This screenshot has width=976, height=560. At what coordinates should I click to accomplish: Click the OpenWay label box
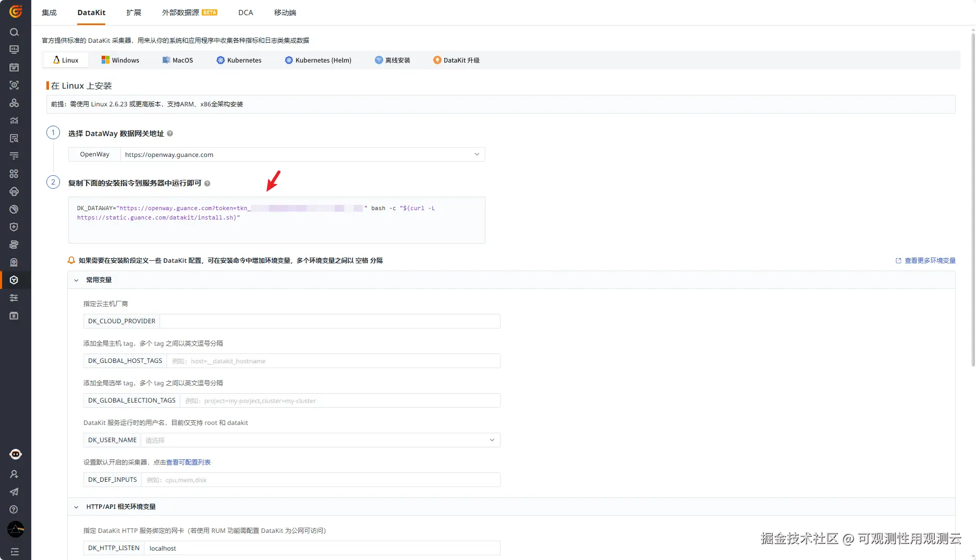(x=94, y=154)
